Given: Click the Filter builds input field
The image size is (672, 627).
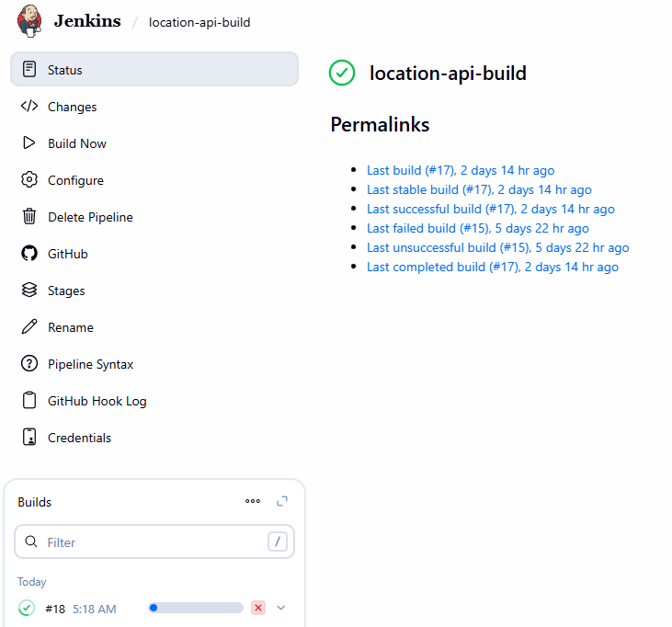Looking at the screenshot, I should click(x=154, y=542).
